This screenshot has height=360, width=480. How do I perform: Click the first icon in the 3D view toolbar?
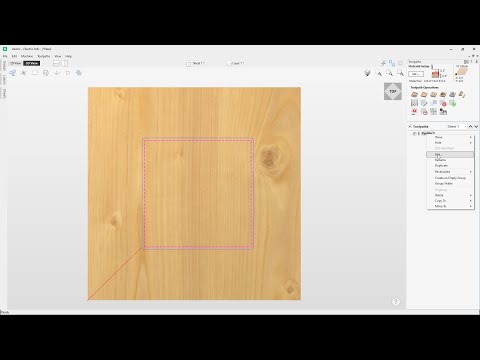[x=13, y=73]
